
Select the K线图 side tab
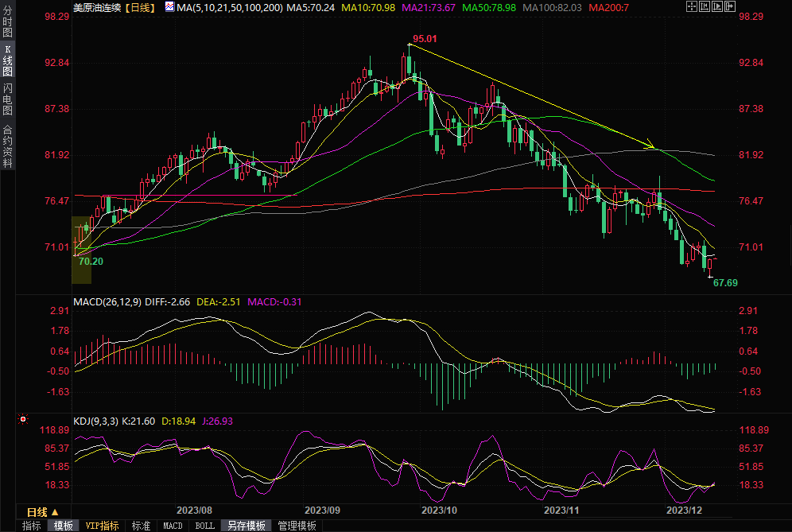click(x=7, y=60)
